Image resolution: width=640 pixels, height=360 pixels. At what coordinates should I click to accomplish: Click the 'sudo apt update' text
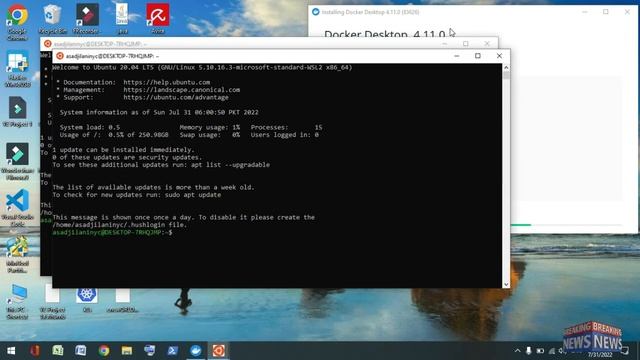click(x=193, y=195)
